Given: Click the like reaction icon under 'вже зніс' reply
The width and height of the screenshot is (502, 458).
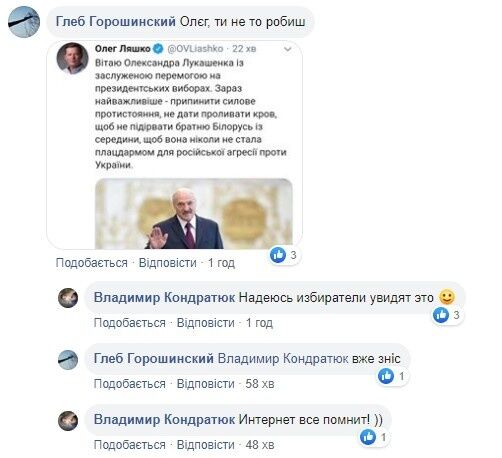Looking at the screenshot, I should [386, 376].
